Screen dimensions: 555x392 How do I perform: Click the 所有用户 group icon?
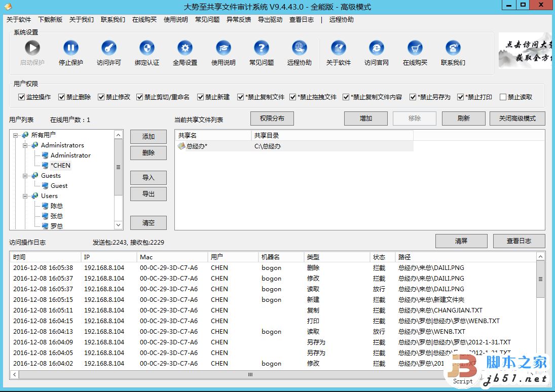click(x=25, y=135)
